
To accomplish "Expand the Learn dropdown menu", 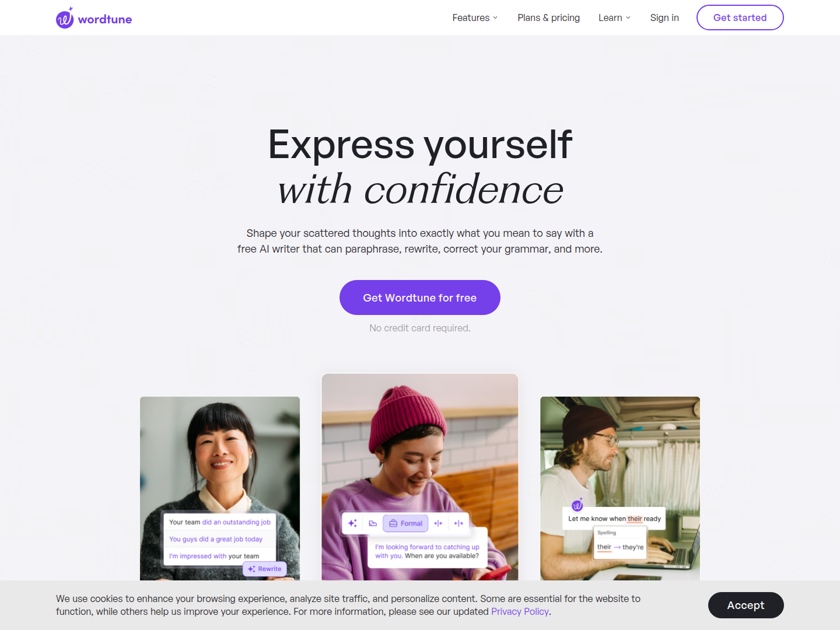I will [614, 17].
